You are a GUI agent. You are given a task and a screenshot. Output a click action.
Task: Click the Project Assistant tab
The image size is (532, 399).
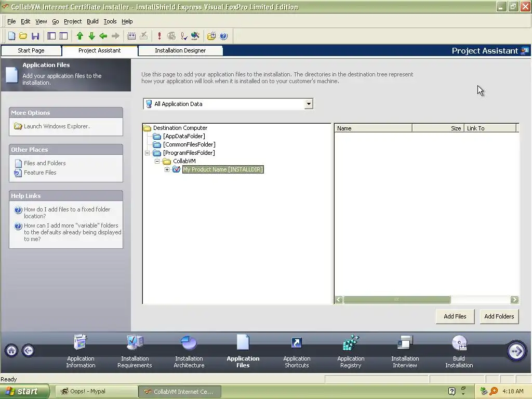99,50
